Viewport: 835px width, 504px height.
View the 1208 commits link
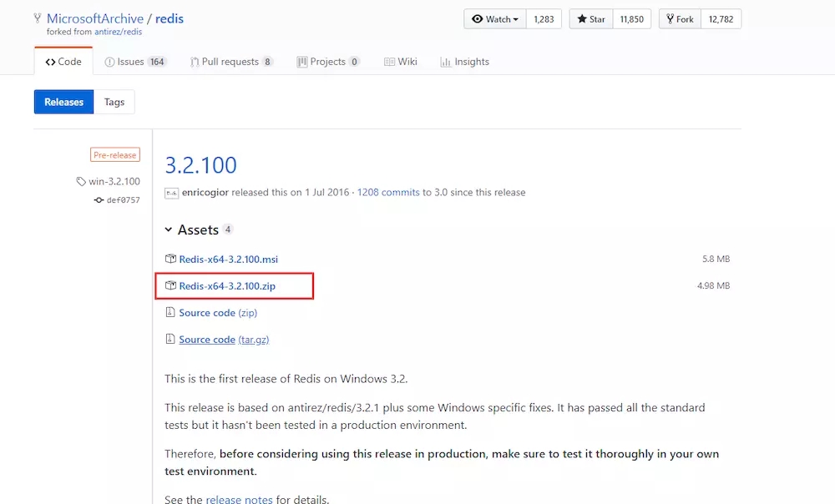pyautogui.click(x=388, y=192)
